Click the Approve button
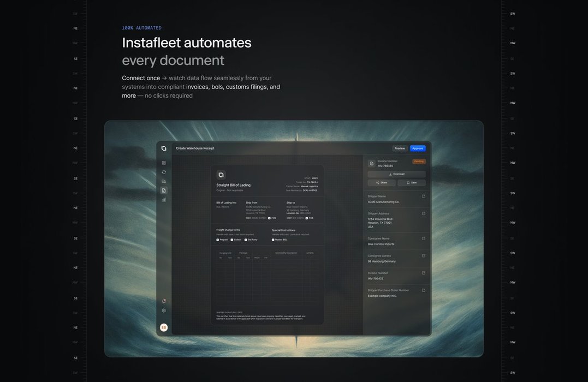588x382 pixels. tap(418, 148)
